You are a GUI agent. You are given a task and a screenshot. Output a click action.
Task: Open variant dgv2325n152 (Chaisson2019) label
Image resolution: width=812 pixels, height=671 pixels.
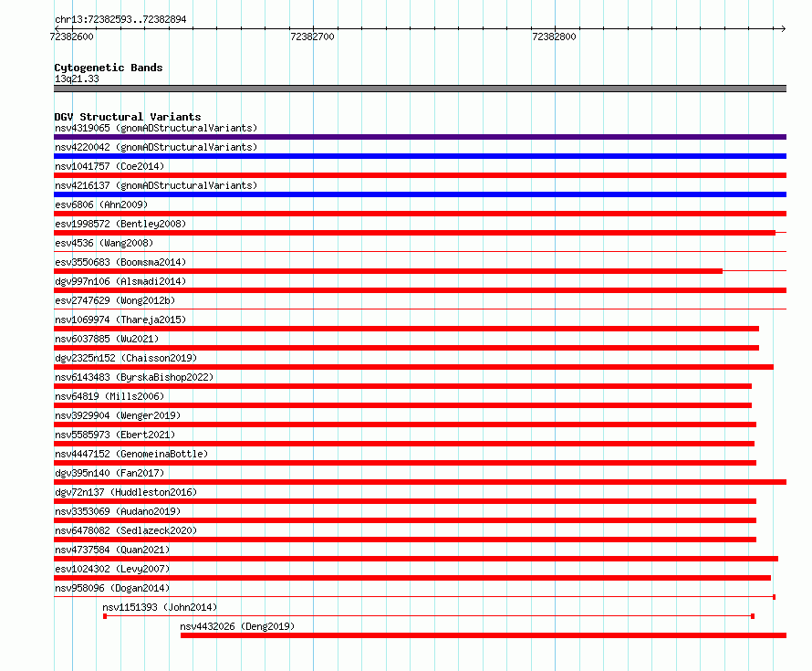[x=126, y=358]
